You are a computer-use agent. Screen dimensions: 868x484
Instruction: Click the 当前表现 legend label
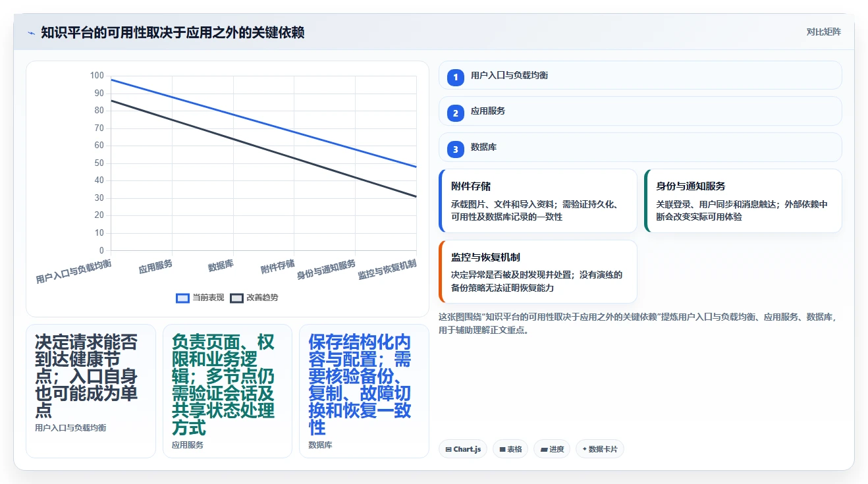pyautogui.click(x=208, y=298)
